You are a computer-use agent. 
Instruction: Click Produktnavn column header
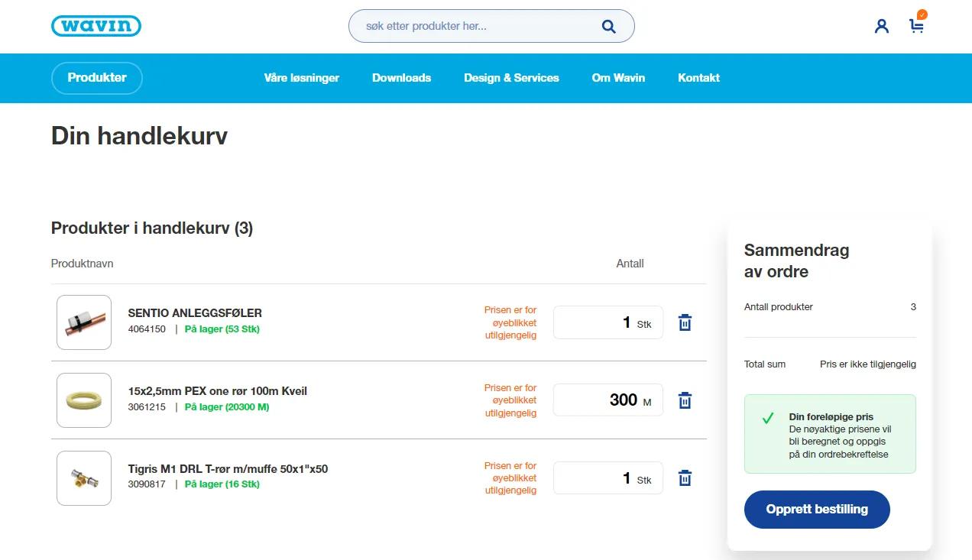coord(82,264)
